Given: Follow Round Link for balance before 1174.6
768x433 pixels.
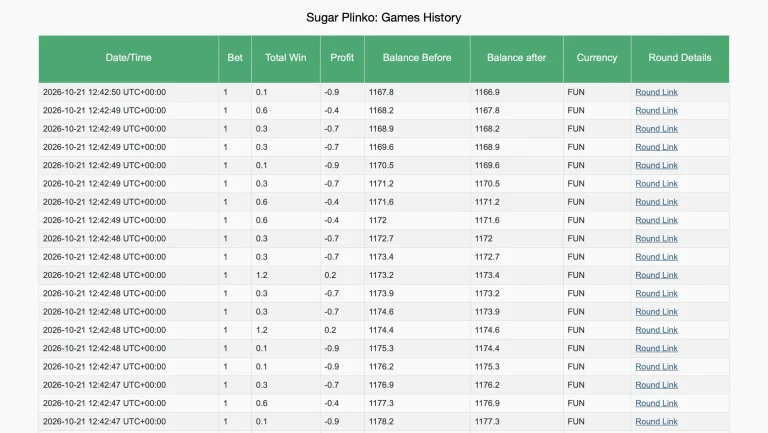Looking at the screenshot, I should pyautogui.click(x=656, y=312).
